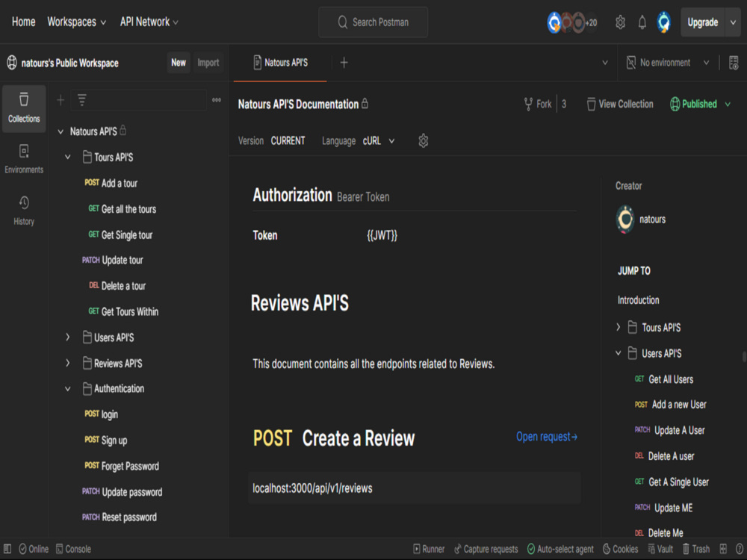Click the plus icon to create a collection
Screen dimensions: 747x560
tap(61, 100)
